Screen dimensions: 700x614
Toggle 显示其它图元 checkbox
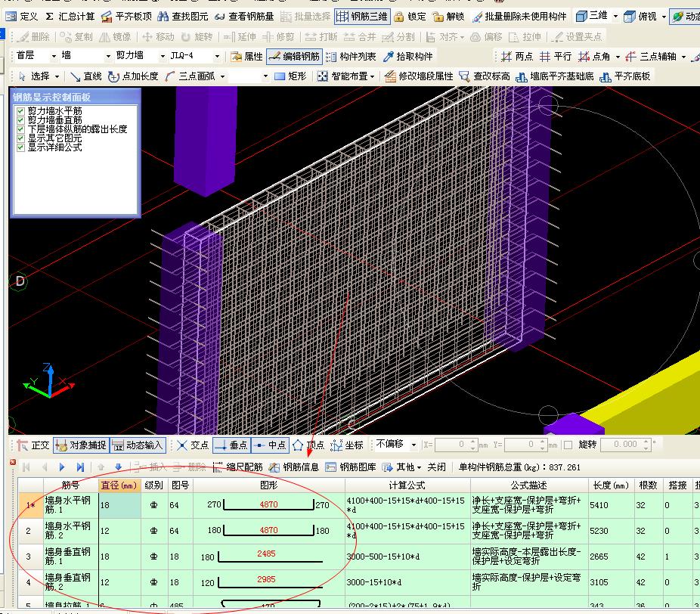tap(20, 138)
